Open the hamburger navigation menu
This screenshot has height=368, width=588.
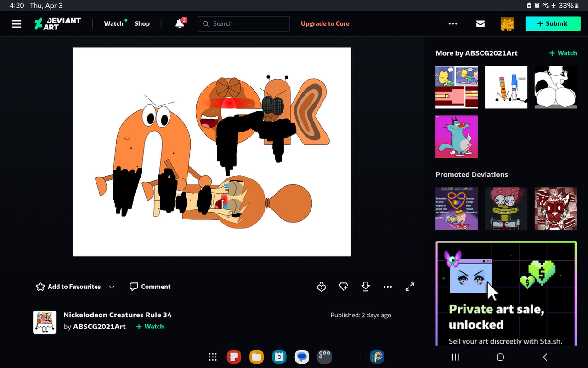coord(17,24)
